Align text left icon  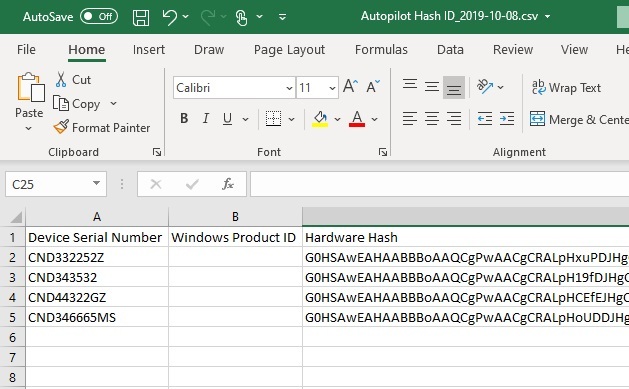[410, 119]
